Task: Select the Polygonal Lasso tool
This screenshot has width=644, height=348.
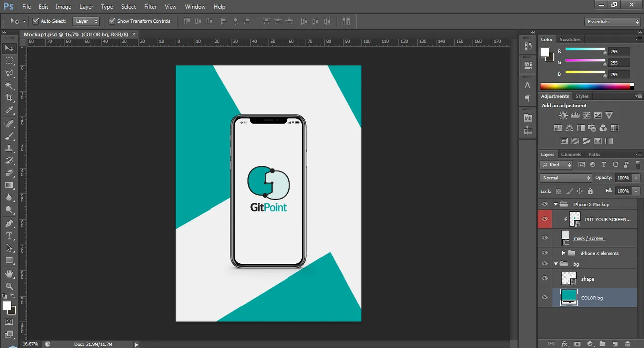Action: [9, 74]
